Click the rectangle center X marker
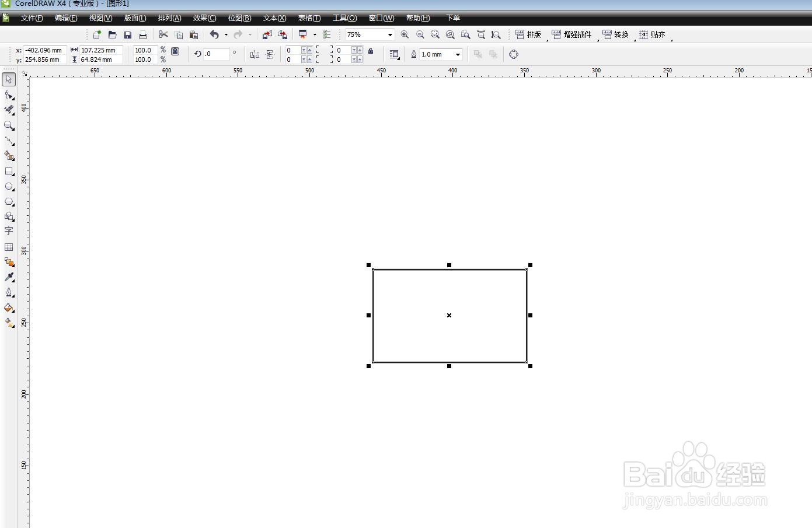Screen dimensions: 812x528 (x=449, y=315)
